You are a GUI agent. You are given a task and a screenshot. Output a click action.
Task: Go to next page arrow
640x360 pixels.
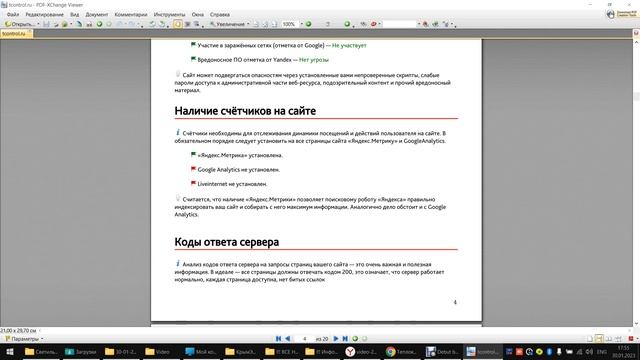(336, 338)
